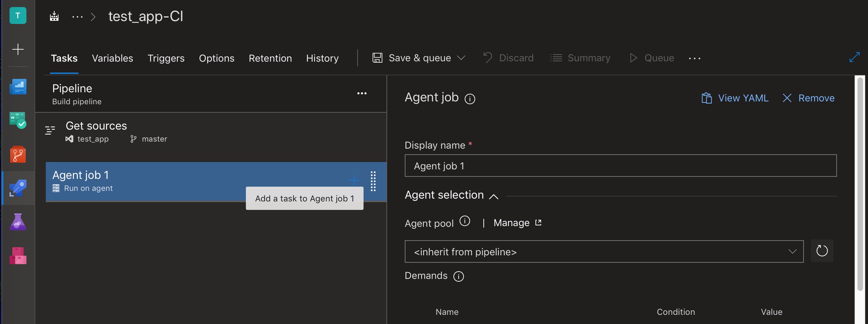Open the Repos sidebar icon
868x324 pixels.
[18, 154]
